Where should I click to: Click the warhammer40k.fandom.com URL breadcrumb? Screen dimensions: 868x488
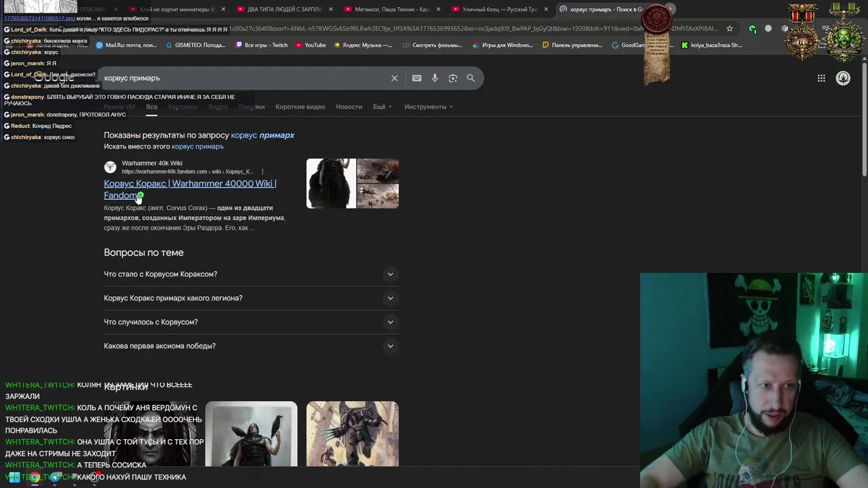186,172
